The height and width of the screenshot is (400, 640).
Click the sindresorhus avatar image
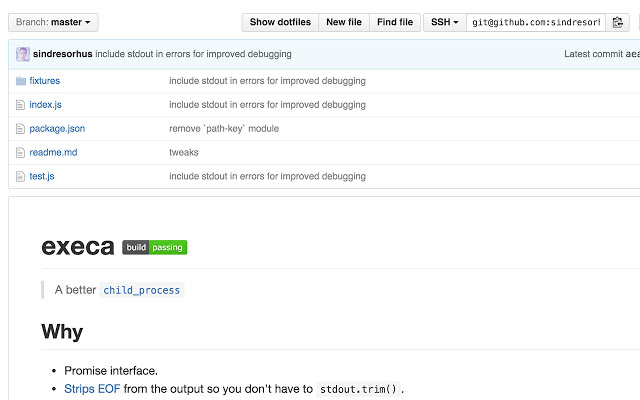coord(22,54)
